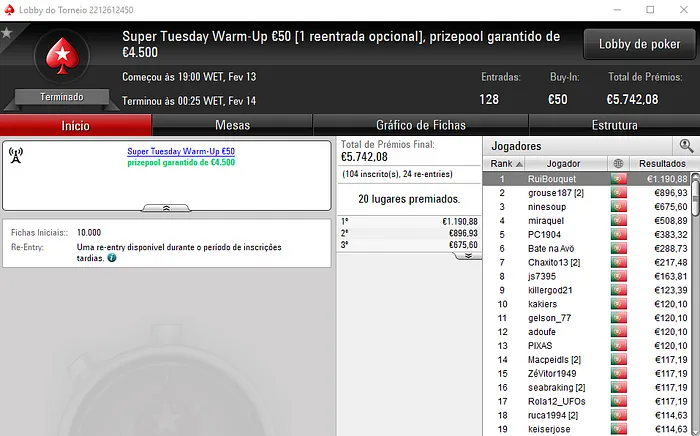The image size is (700, 436).
Task: Open the Super Tuesday Warm-Up €50 link
Action: (181, 151)
